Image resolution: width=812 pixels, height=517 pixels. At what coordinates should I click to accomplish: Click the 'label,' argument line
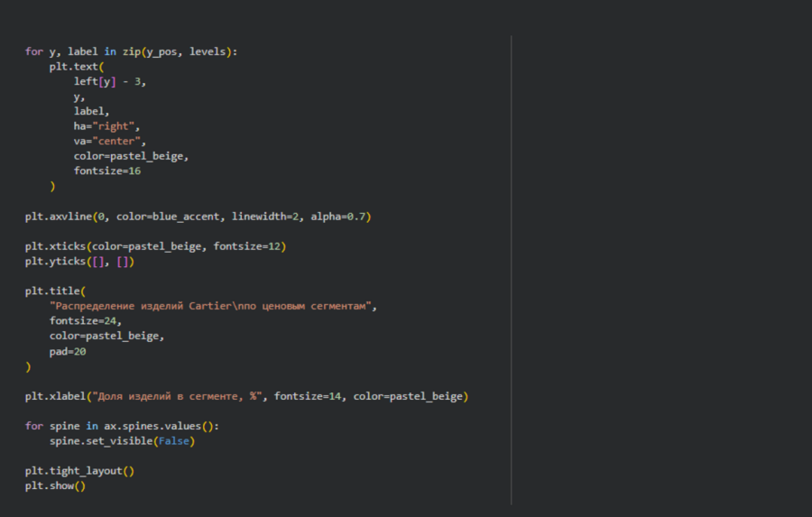tap(91, 111)
